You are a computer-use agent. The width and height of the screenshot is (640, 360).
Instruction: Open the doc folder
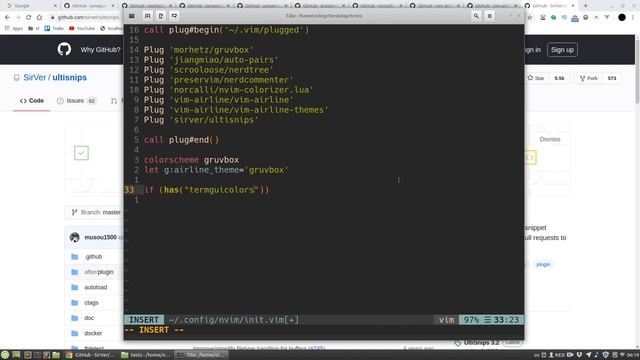tap(89, 318)
